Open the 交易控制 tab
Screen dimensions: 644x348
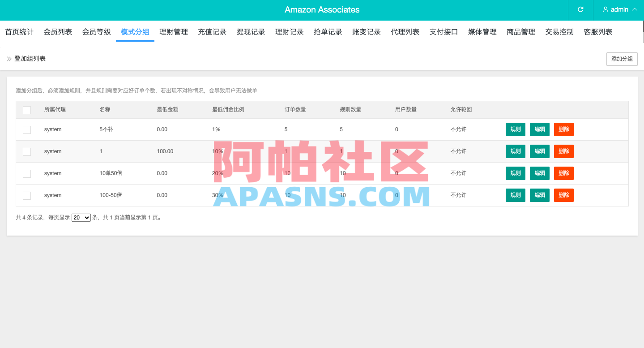(x=559, y=32)
